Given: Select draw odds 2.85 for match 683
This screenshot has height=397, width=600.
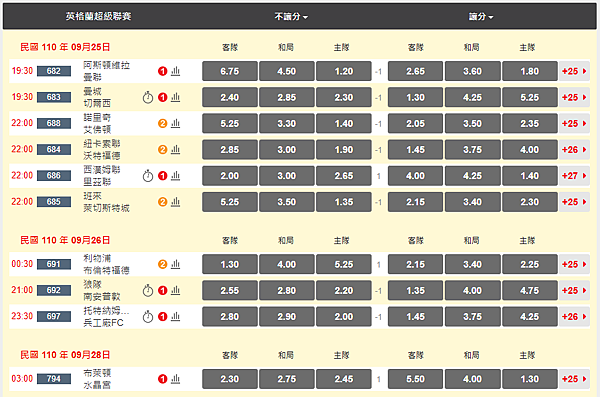Looking at the screenshot, I should click(x=287, y=97).
